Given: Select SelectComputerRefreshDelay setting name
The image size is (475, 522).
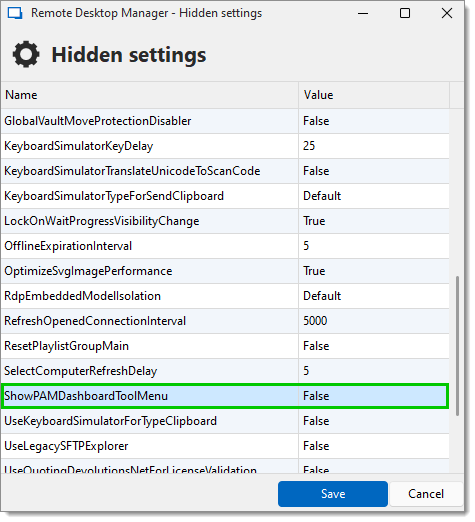Looking at the screenshot, I should click(x=81, y=372).
